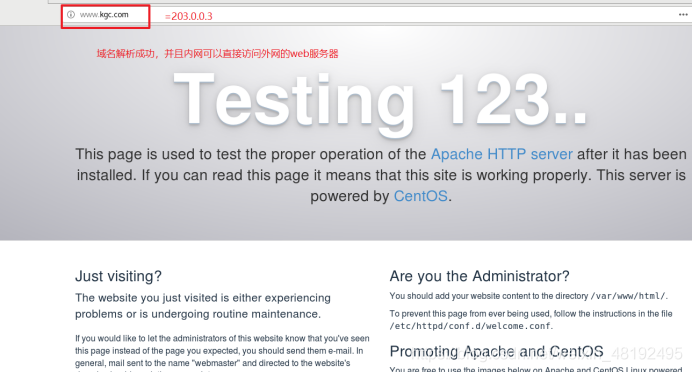Image resolution: width=692 pixels, height=372 pixels.
Task: Click the paragraph starting 'The website you just visited'
Action: 203,306
